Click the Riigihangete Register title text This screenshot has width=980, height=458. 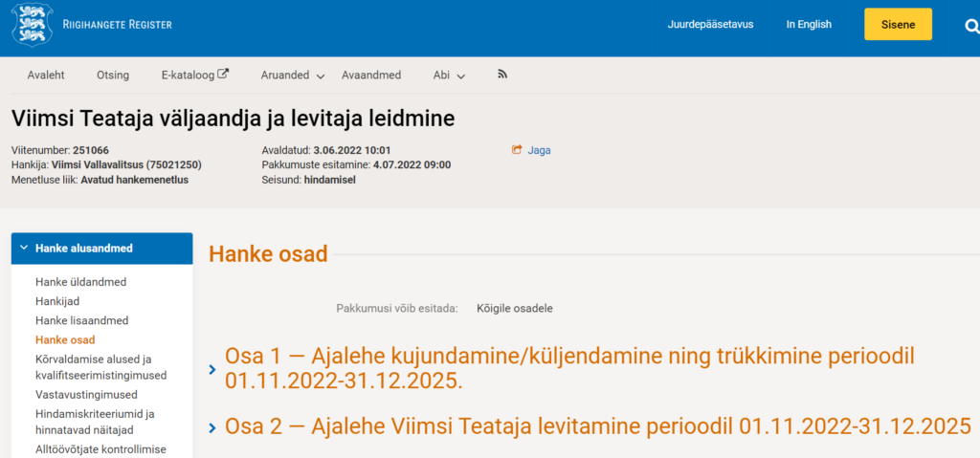tap(118, 25)
